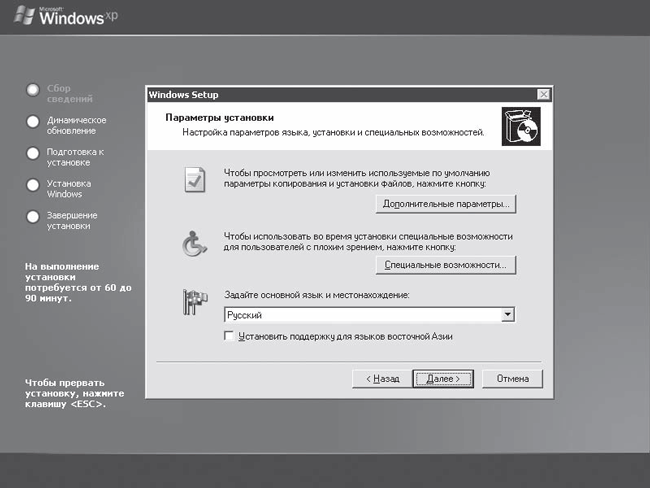The width and height of the screenshot is (650, 488).
Task: Click the 60 до 90 минут estimate text
Action: [78, 282]
